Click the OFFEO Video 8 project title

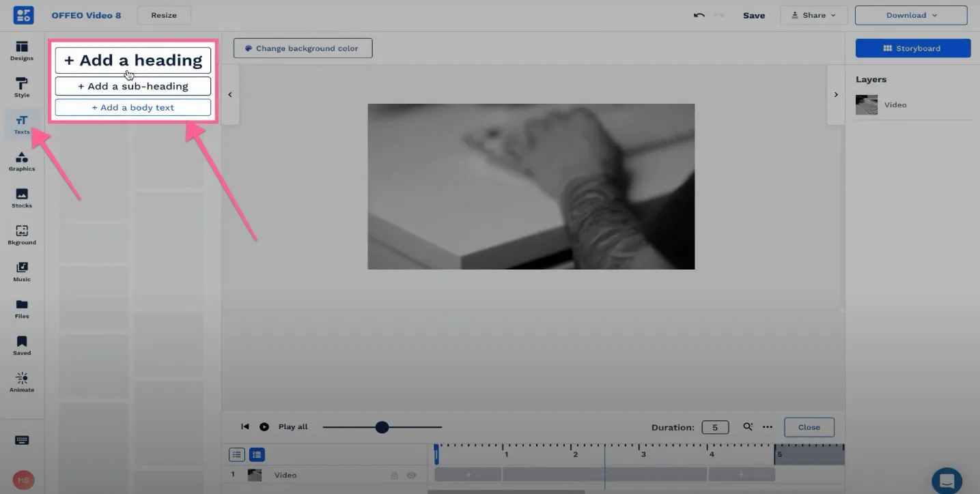click(86, 15)
